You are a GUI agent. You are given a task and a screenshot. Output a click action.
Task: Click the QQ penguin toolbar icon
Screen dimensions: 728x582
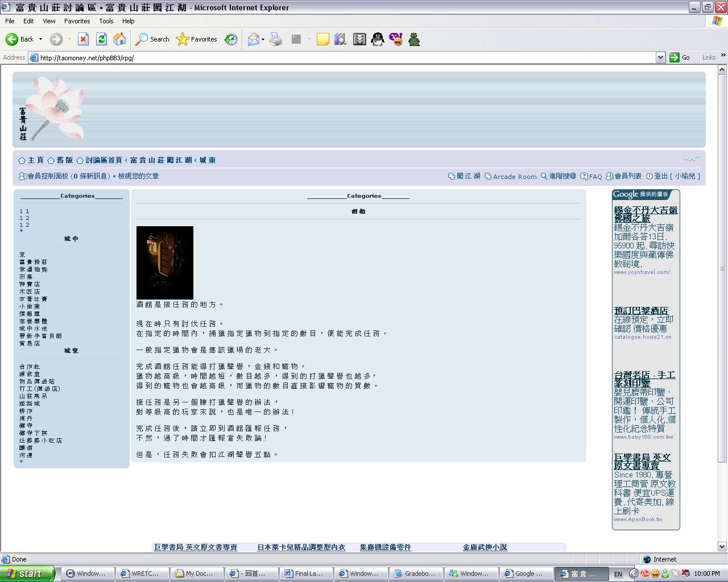click(378, 39)
